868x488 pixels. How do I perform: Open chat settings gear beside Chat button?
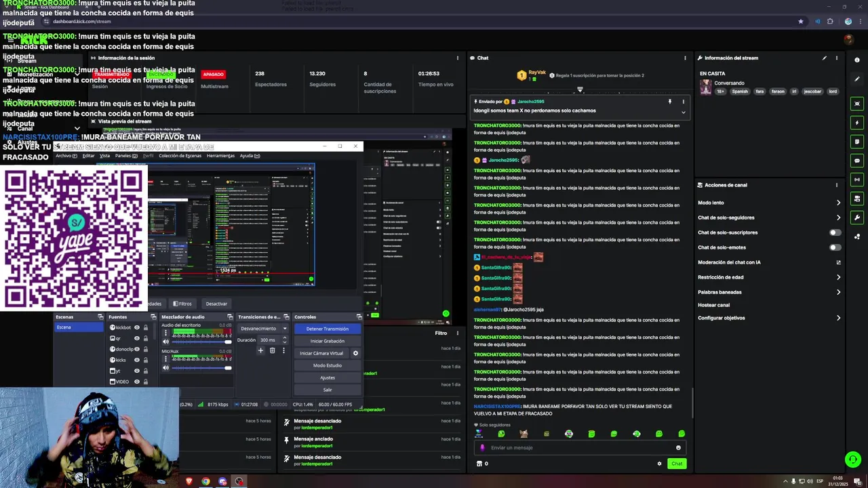tap(659, 464)
